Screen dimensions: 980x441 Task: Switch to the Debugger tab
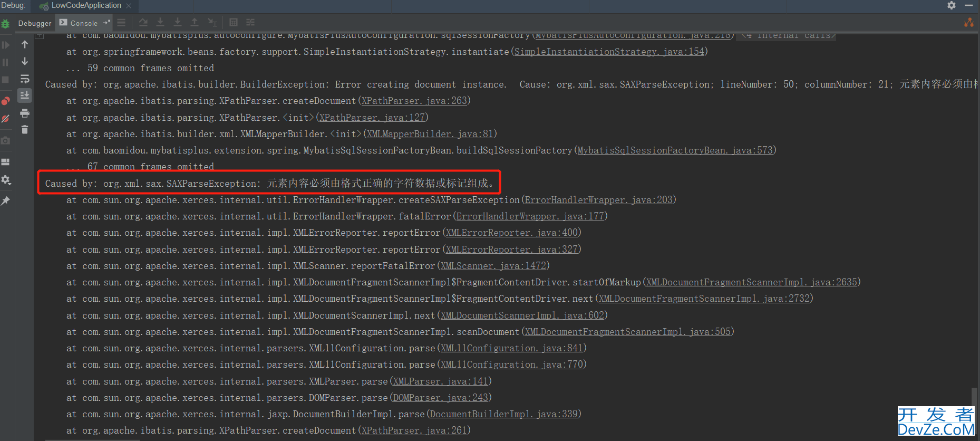(35, 23)
